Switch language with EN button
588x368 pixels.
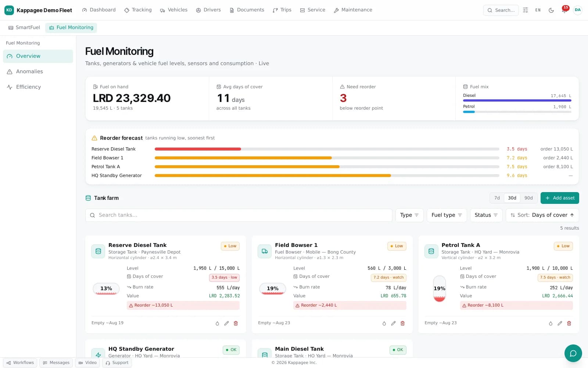click(x=538, y=10)
